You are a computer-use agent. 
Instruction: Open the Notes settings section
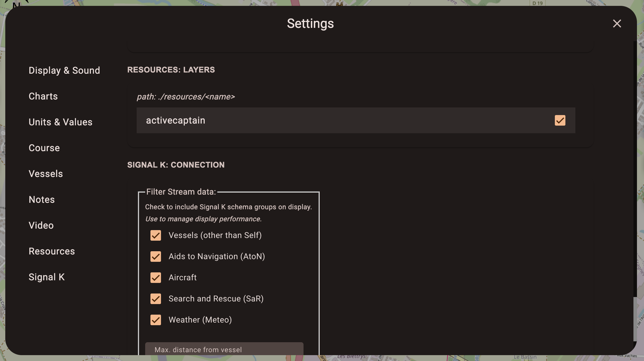tap(42, 200)
